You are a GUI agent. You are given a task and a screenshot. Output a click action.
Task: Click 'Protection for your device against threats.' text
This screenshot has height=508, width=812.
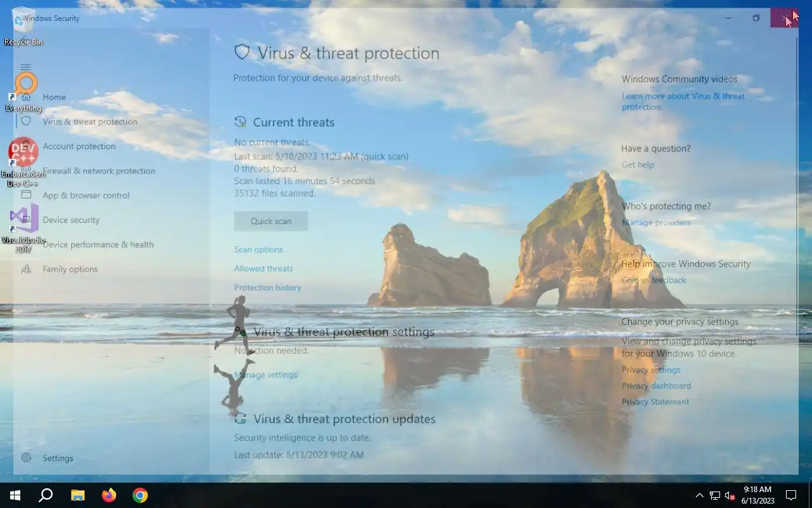(x=318, y=78)
